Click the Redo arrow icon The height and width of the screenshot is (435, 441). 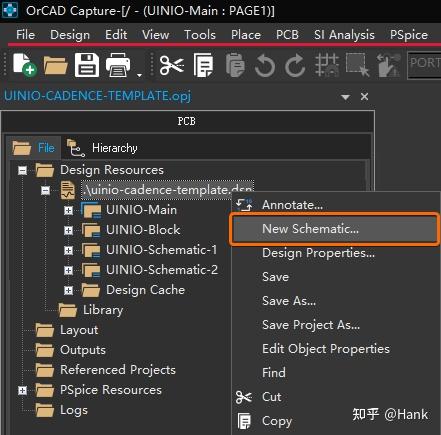click(x=295, y=66)
